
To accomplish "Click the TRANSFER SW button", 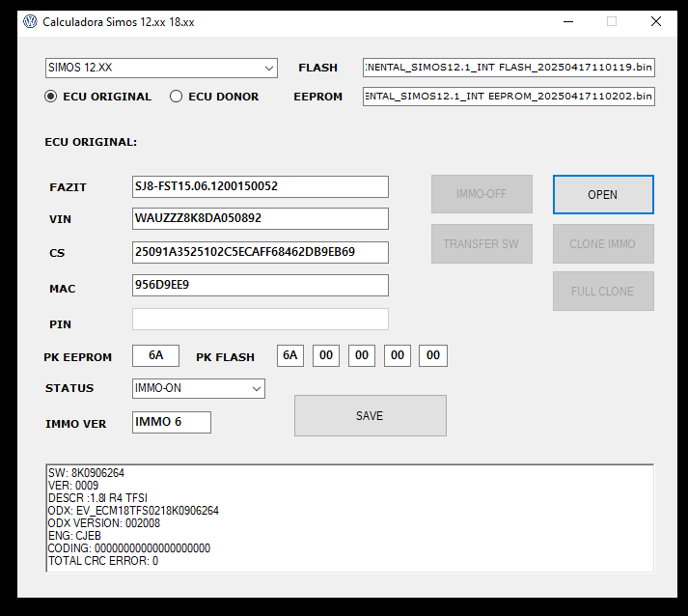I will tap(482, 243).
